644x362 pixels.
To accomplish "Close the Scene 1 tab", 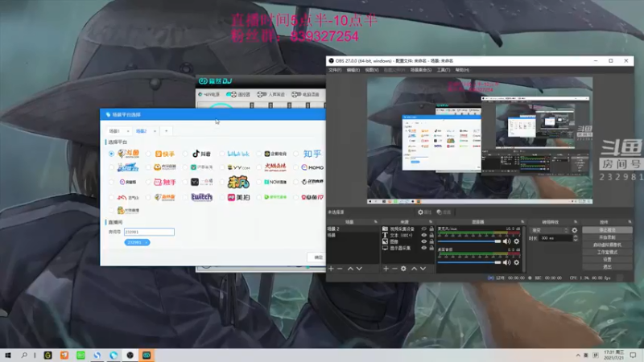I will pos(128,131).
